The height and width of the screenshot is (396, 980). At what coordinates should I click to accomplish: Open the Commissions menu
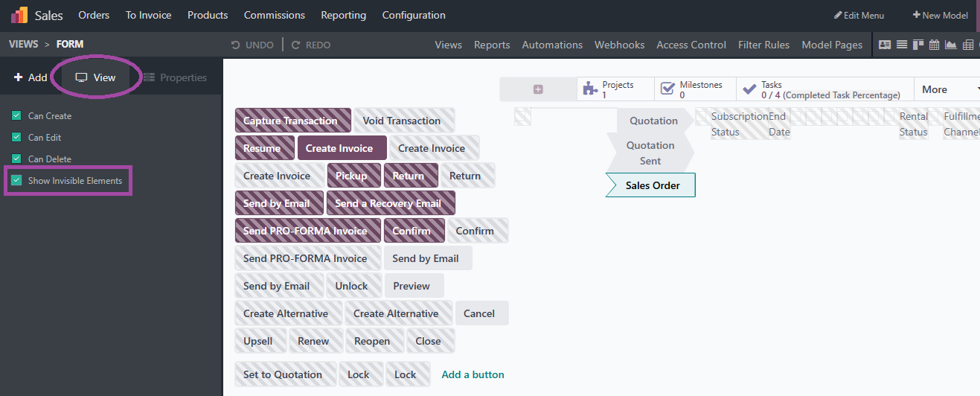point(275,15)
